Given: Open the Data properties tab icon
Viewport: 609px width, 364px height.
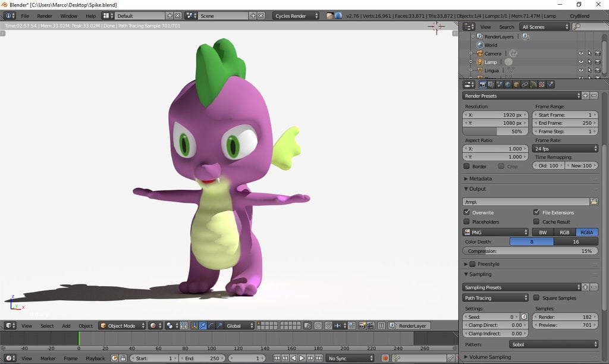Looking at the screenshot, I should tap(533, 84).
